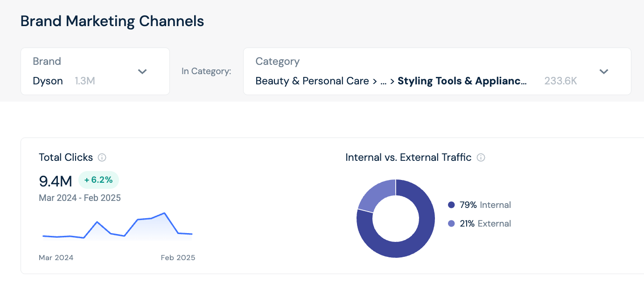Select the Beauty & Personal Care breadcrumb
644x303 pixels.
[x=312, y=81]
